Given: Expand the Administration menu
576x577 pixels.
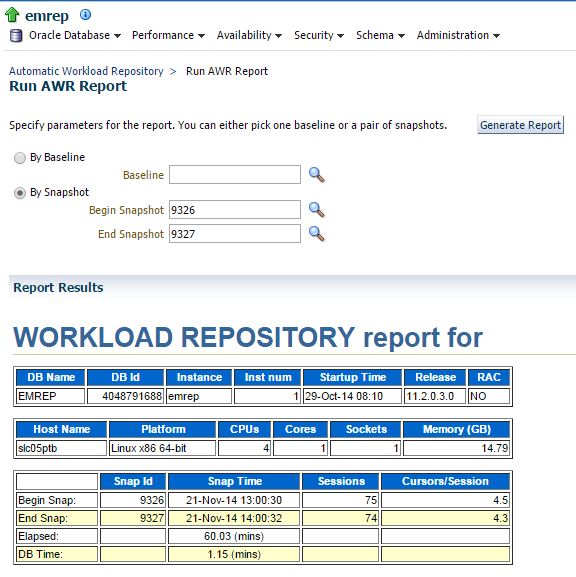Looking at the screenshot, I should point(458,35).
